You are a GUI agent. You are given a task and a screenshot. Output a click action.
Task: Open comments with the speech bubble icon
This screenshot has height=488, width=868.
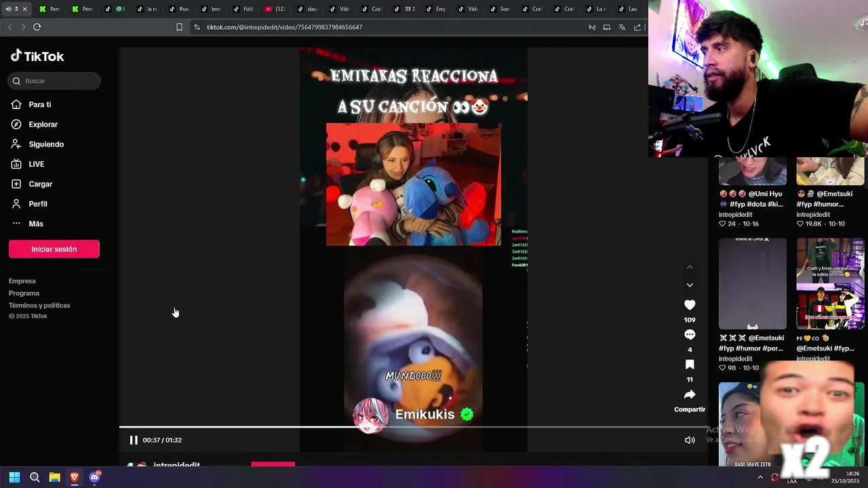(x=690, y=335)
